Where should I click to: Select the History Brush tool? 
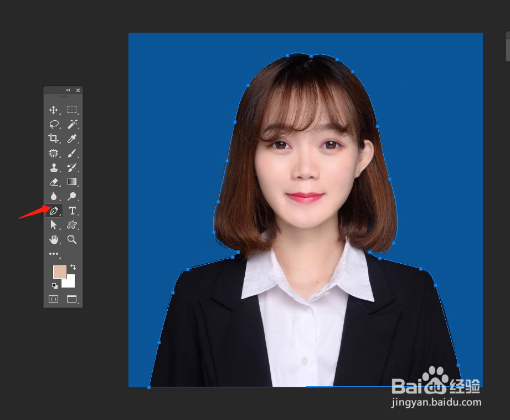tap(72, 167)
